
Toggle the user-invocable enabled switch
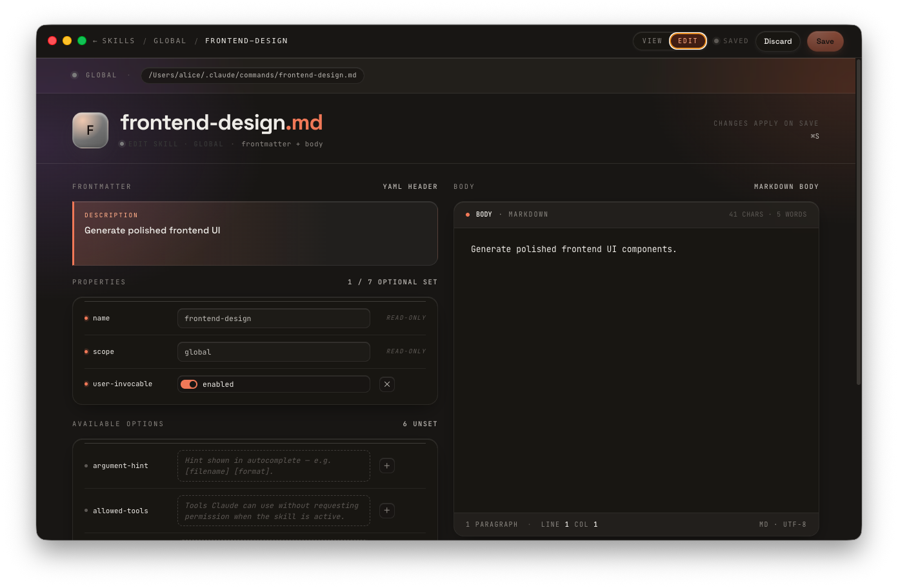(189, 384)
